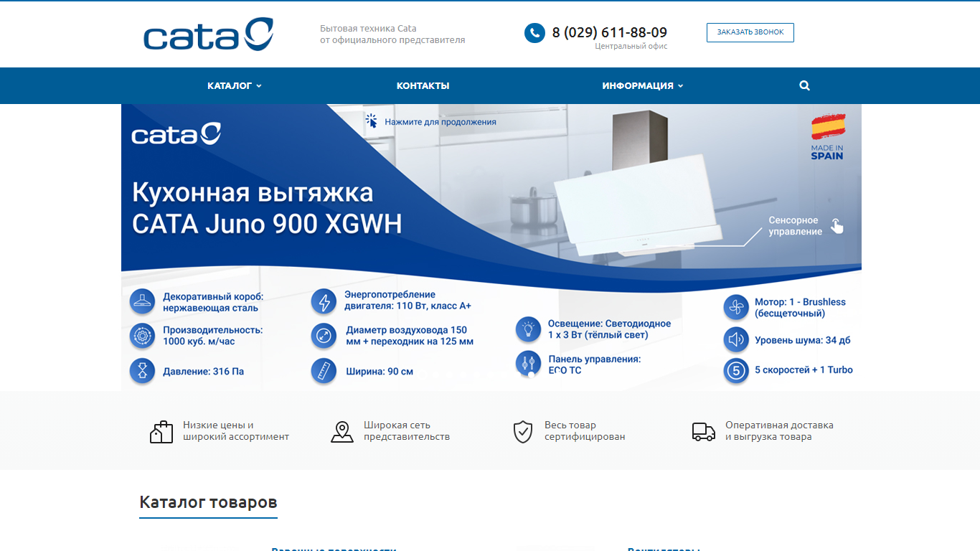Click the Центральный офис label
This screenshot has width=980, height=551.
click(x=631, y=46)
